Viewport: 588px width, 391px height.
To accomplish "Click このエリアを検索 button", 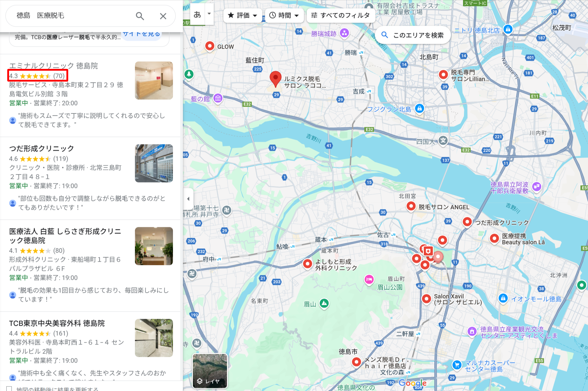I will click(413, 35).
